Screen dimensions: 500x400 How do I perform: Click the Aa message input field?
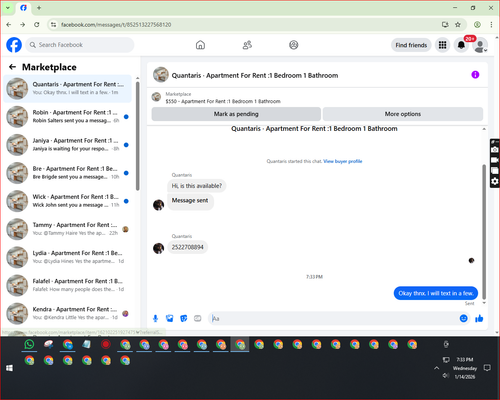tap(333, 319)
